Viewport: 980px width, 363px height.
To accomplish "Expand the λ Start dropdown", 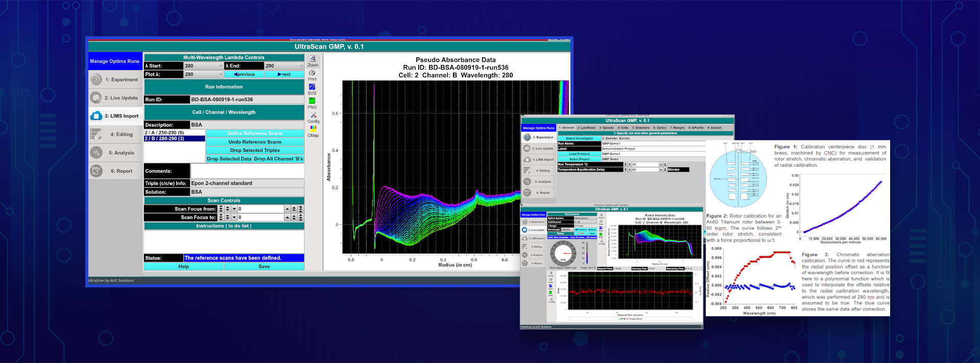I will point(203,66).
